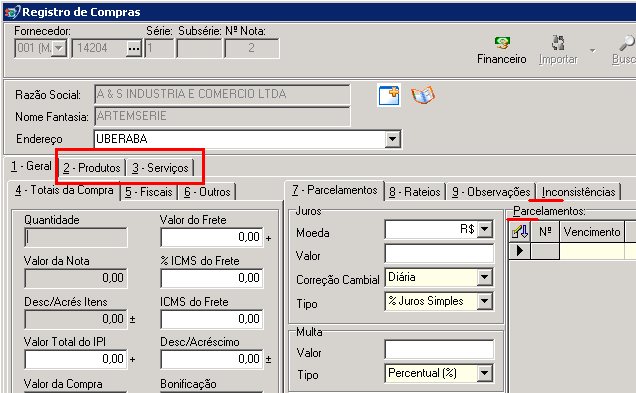Click the Vencimento column header
This screenshot has height=393, width=636.
pyautogui.click(x=592, y=232)
